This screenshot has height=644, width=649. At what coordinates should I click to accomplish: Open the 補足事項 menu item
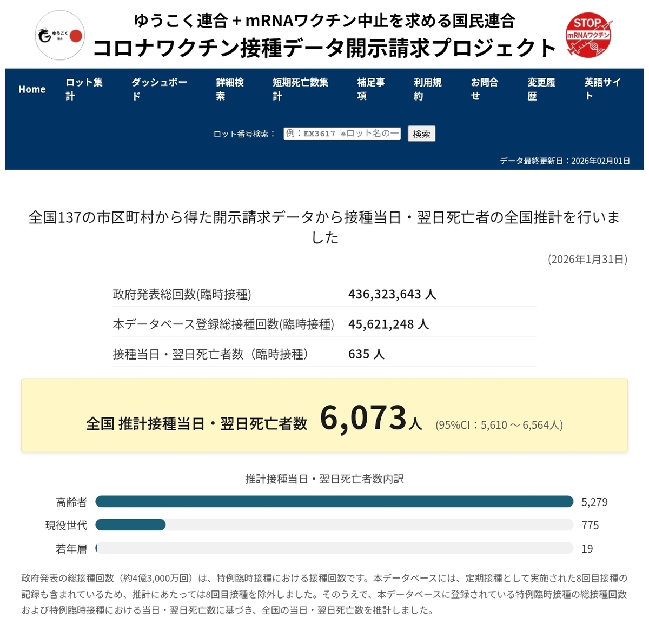click(371, 89)
